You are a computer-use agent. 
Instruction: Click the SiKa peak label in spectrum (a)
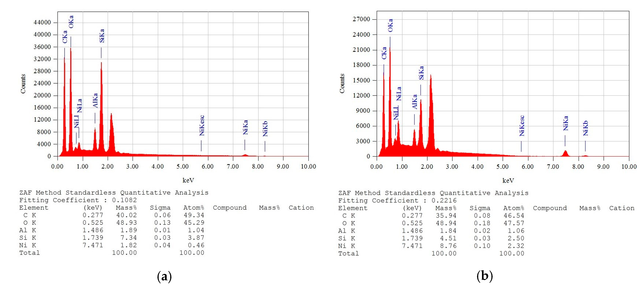[x=101, y=35]
